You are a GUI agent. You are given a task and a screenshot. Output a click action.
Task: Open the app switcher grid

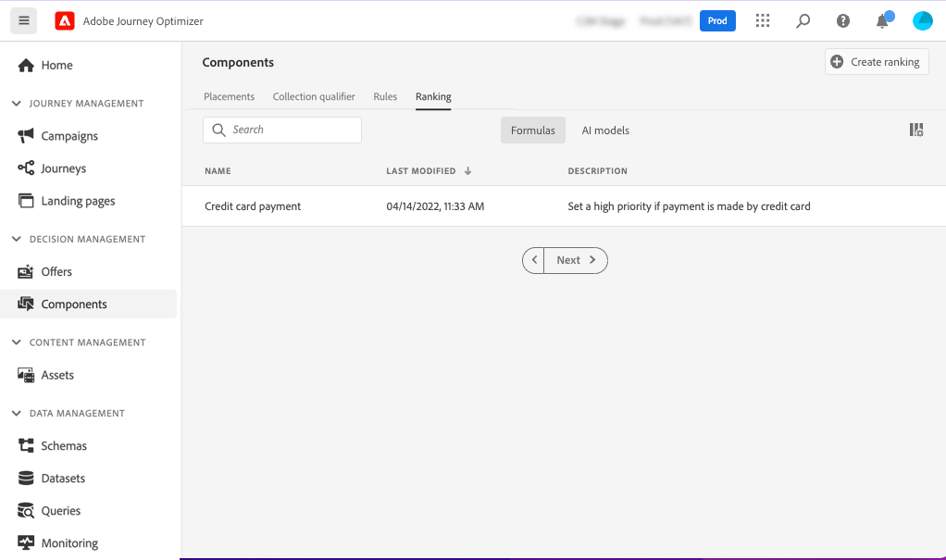(763, 20)
